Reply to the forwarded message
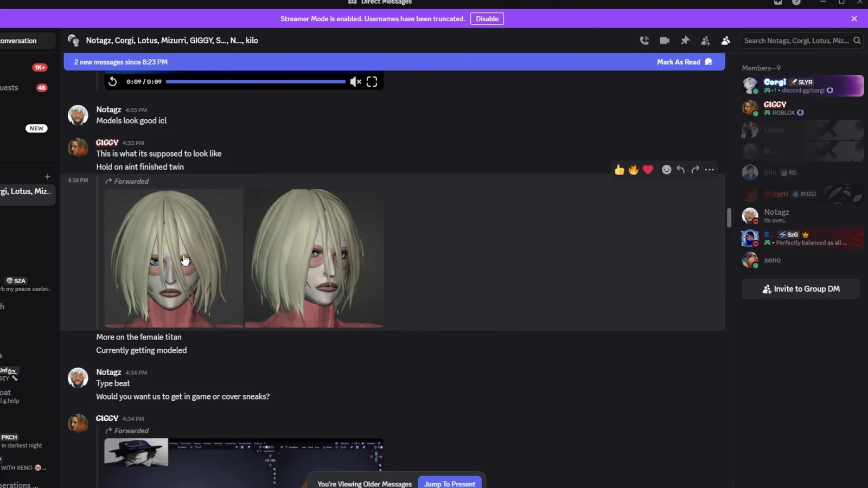 tap(680, 170)
